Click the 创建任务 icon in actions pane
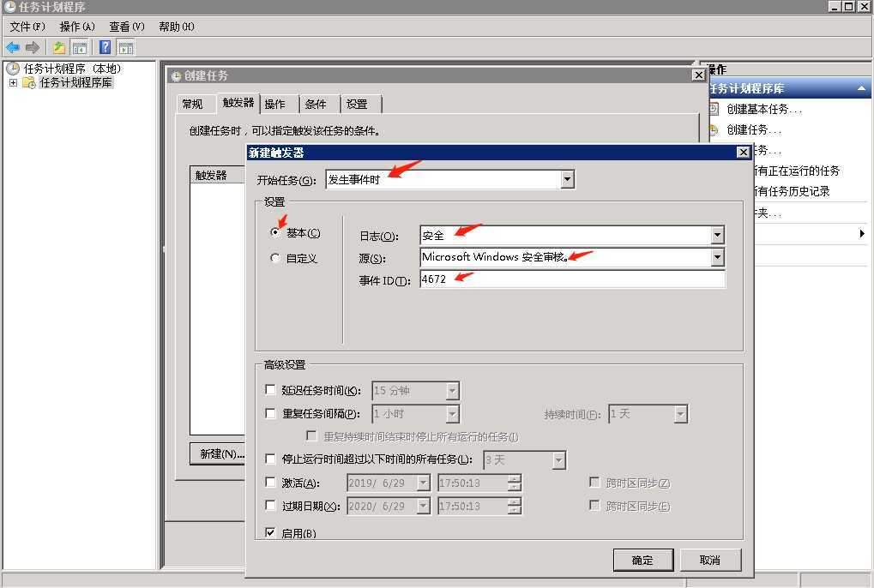The image size is (874, 588). coord(714,130)
